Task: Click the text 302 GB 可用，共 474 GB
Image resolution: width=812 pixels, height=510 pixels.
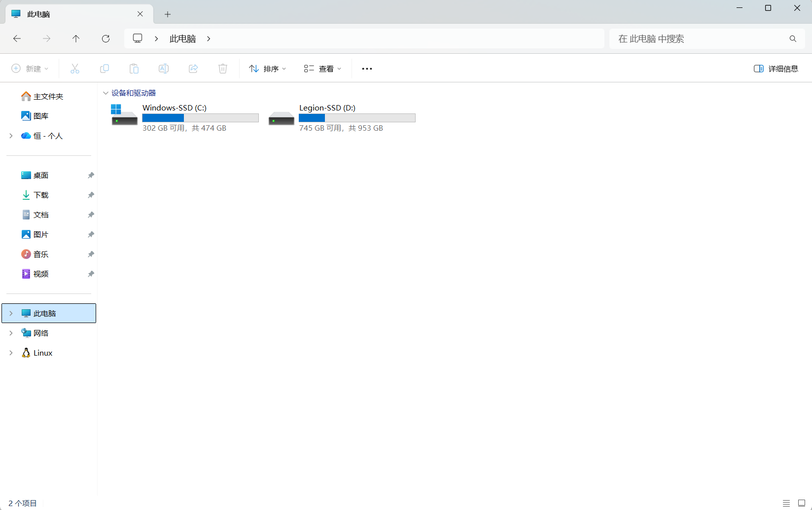Action: [x=184, y=128]
